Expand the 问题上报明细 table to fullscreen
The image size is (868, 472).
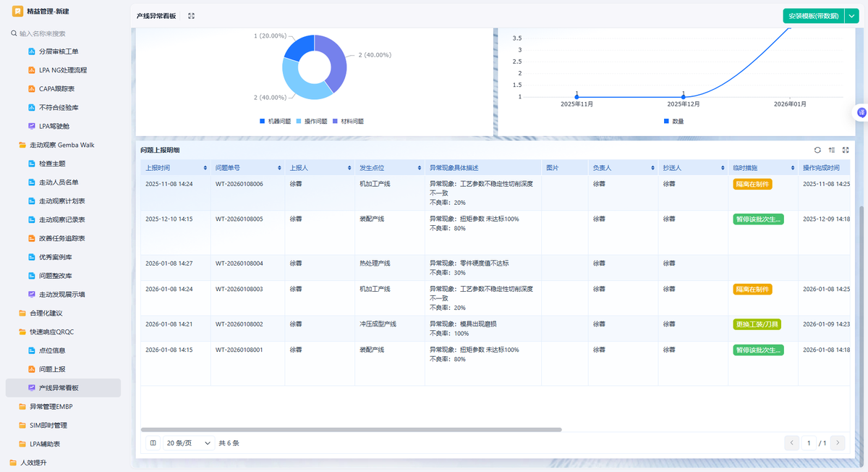[846, 150]
